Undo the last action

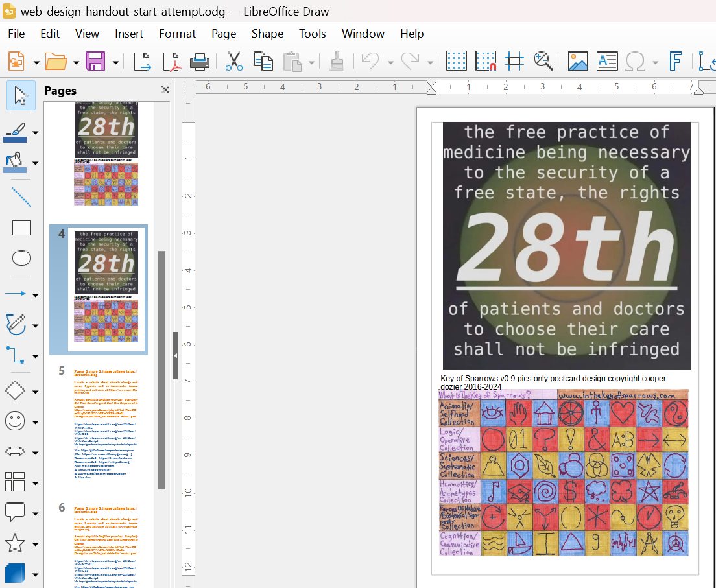coord(370,61)
